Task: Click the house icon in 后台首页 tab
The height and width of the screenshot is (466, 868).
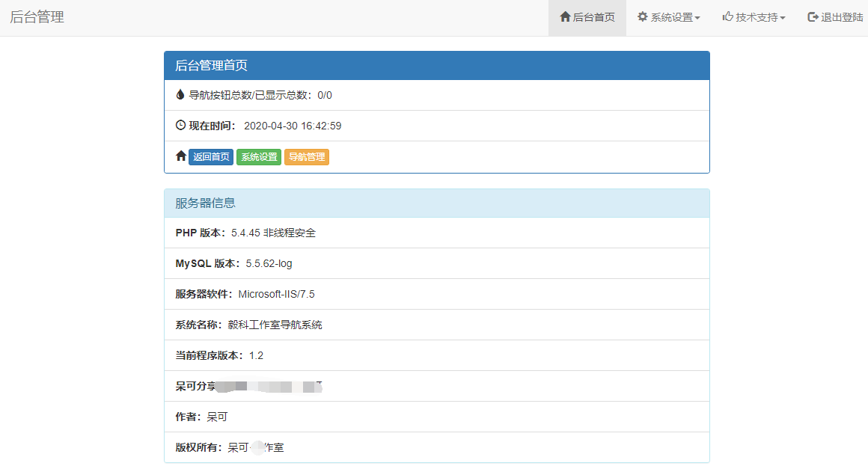Action: (565, 16)
